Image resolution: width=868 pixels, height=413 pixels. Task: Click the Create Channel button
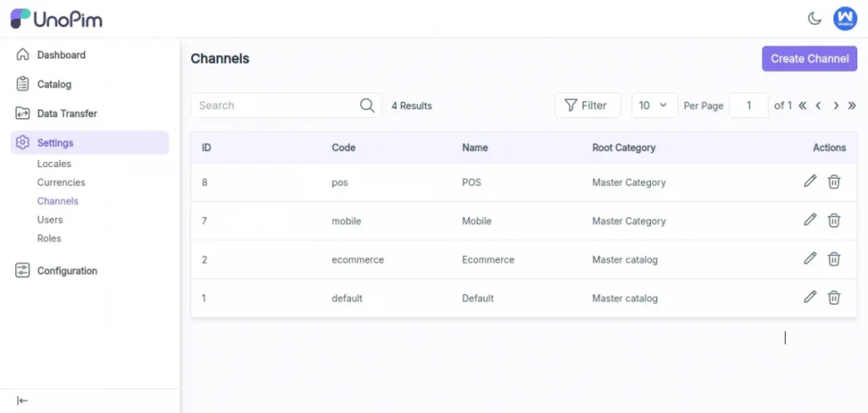[x=809, y=59]
